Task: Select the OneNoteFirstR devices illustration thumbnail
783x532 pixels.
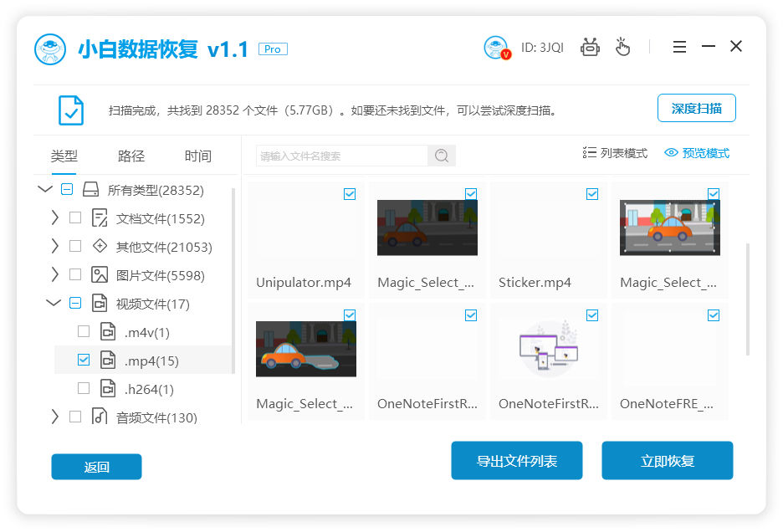Action: [x=549, y=349]
